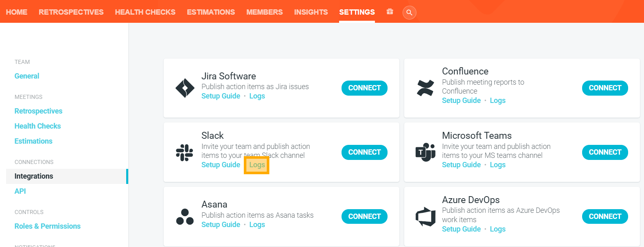The width and height of the screenshot is (644, 247).
Task: Click the "TEAM" sidebar heading
Action: pyautogui.click(x=22, y=62)
